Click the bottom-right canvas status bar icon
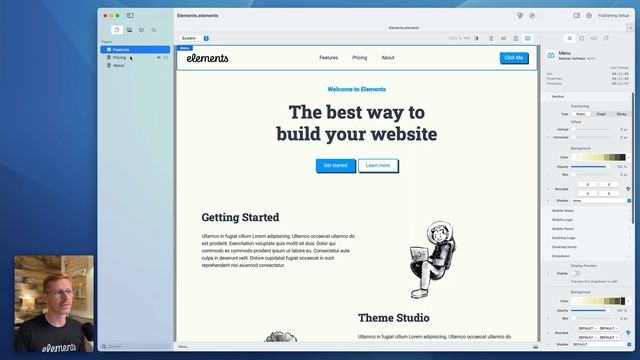The image size is (640, 360). 536,347
